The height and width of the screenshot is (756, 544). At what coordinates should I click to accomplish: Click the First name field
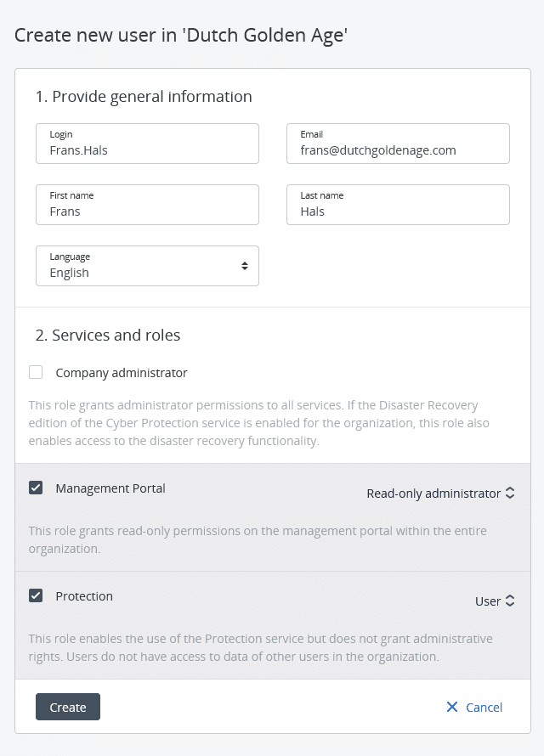[147, 205]
